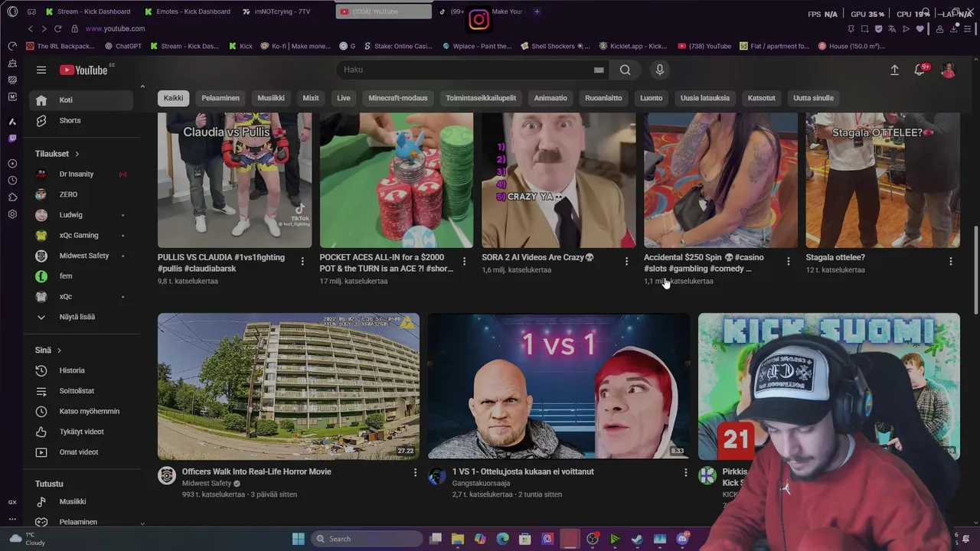Open Steam from the Windows taskbar
The image size is (980, 551).
coord(637,539)
